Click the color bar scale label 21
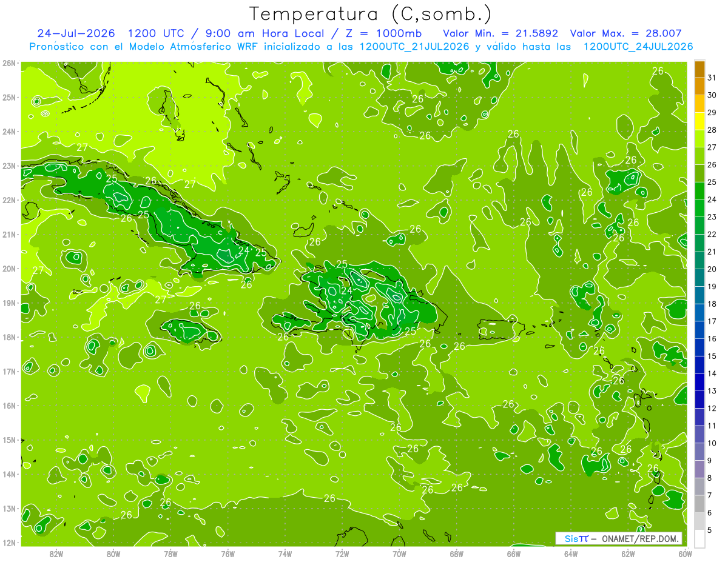The width and height of the screenshot is (728, 562). coord(712,252)
